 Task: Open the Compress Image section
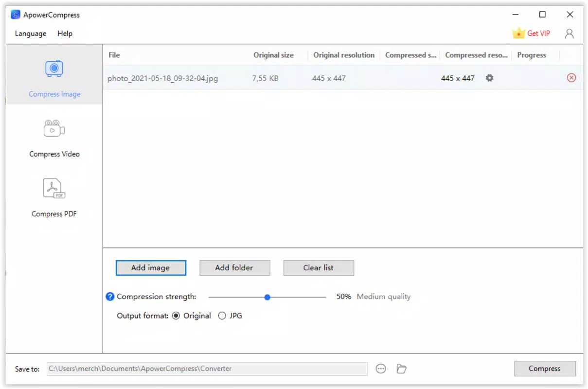click(x=54, y=74)
